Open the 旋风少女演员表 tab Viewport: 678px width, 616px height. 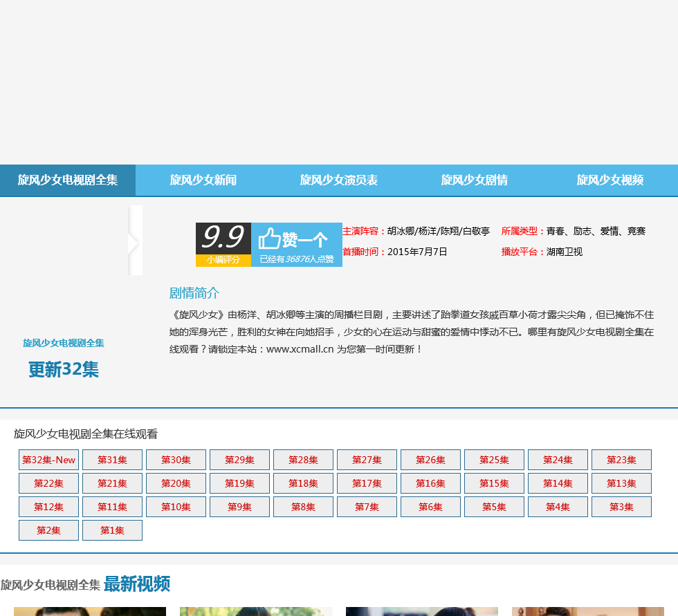339,180
